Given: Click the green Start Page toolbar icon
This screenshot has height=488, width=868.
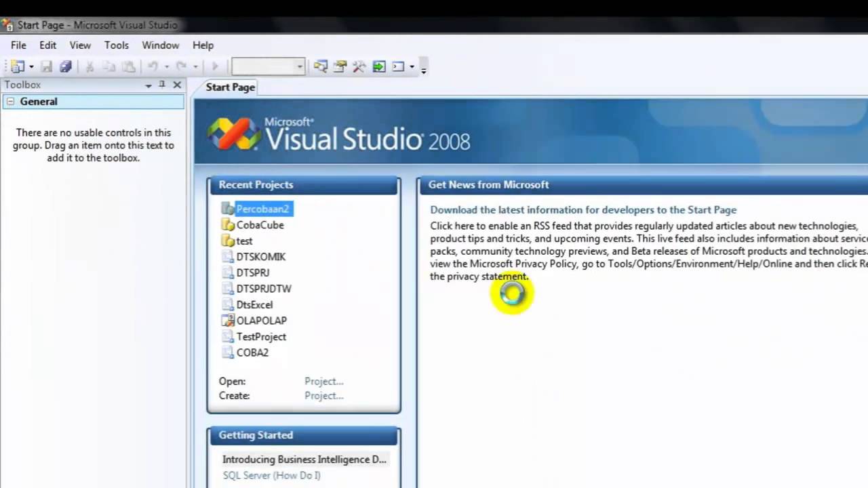Looking at the screenshot, I should tap(379, 66).
